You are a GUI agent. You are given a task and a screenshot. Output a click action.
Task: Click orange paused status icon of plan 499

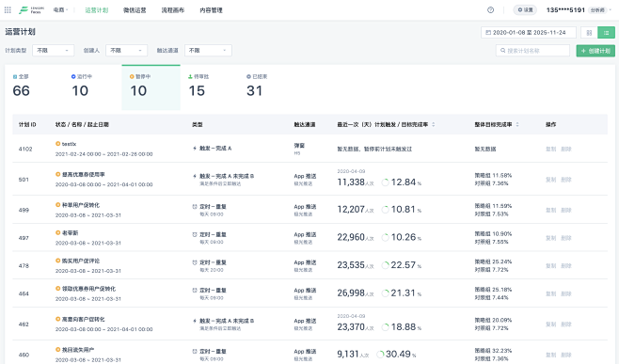click(58, 205)
